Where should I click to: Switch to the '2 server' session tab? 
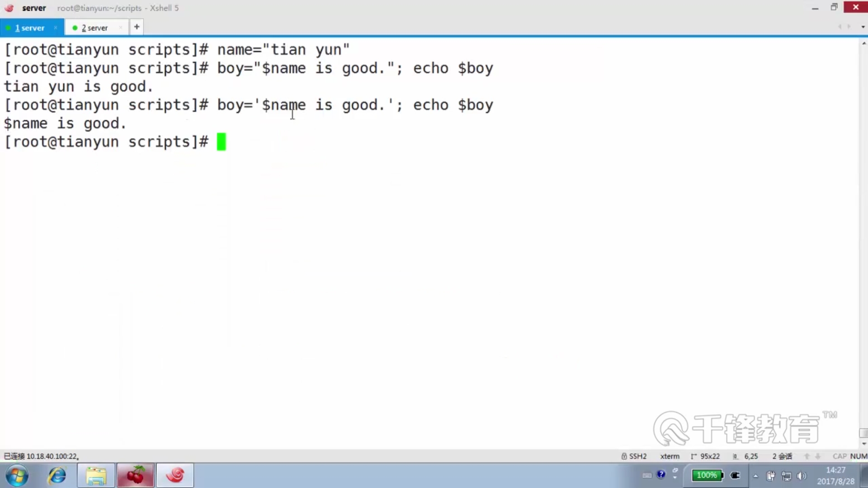point(94,28)
